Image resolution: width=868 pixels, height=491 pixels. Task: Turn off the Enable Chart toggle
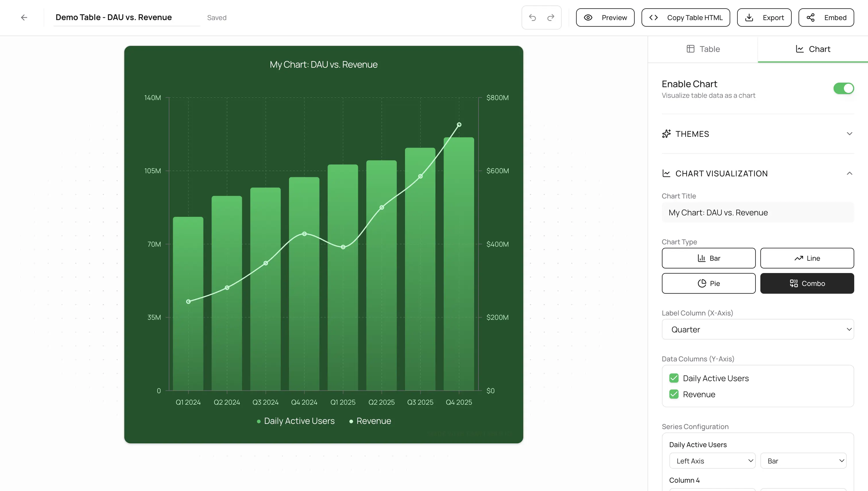pyautogui.click(x=843, y=88)
